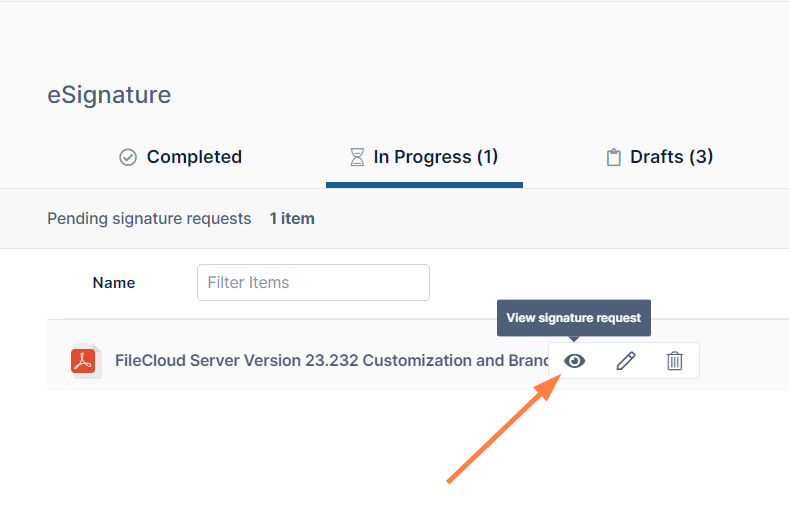This screenshot has width=789, height=523.
Task: Switch to the Completed tab
Action: pyautogui.click(x=194, y=158)
